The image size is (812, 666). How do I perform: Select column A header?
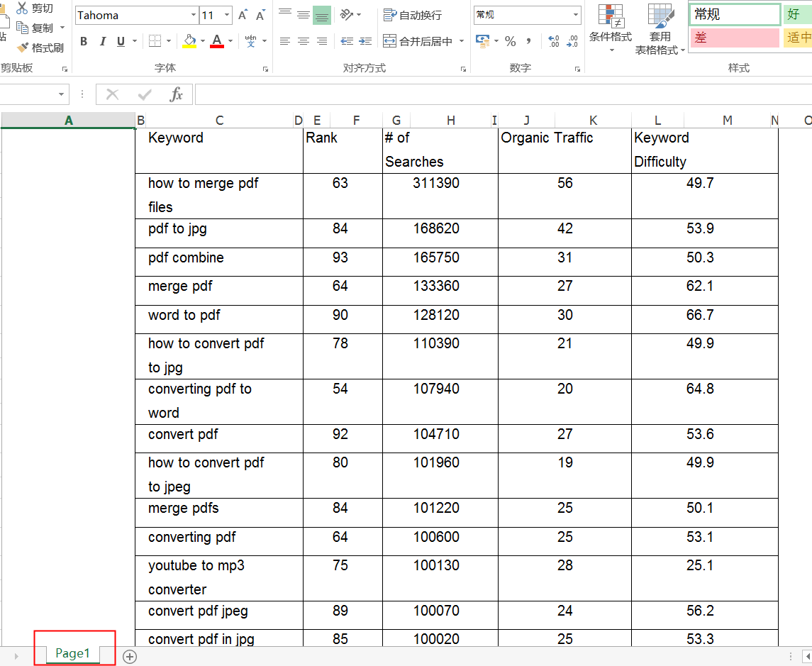[x=69, y=121]
